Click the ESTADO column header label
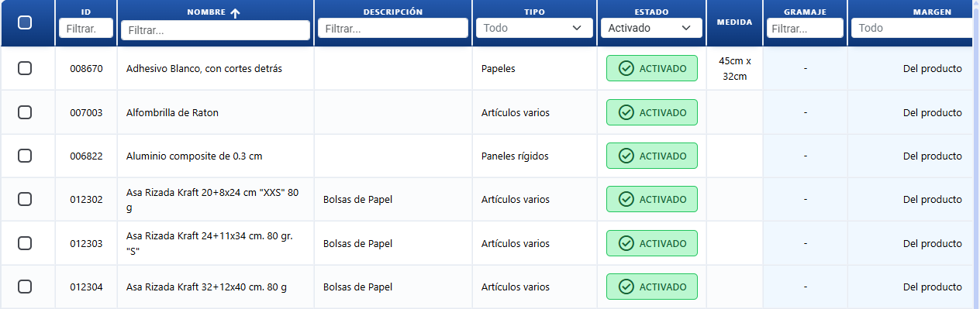This screenshot has width=980, height=309. click(x=650, y=12)
